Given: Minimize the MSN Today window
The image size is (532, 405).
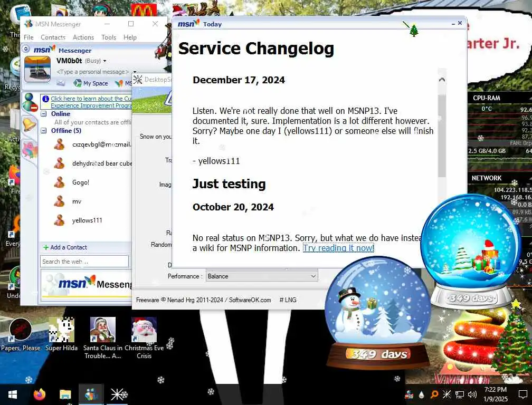Looking at the screenshot, I should click(x=453, y=24).
